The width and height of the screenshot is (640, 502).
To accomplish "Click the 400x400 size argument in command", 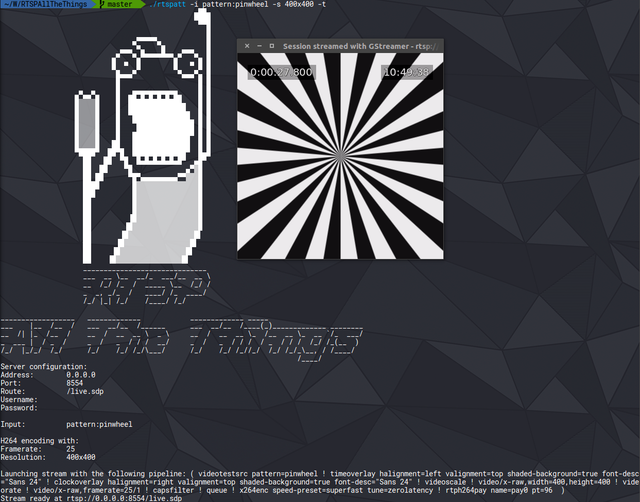I will (297, 4).
